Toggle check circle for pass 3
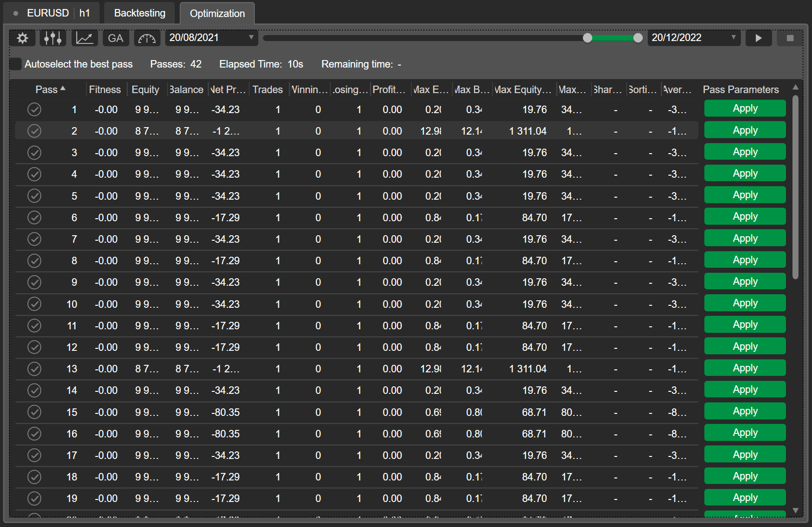 (x=34, y=153)
